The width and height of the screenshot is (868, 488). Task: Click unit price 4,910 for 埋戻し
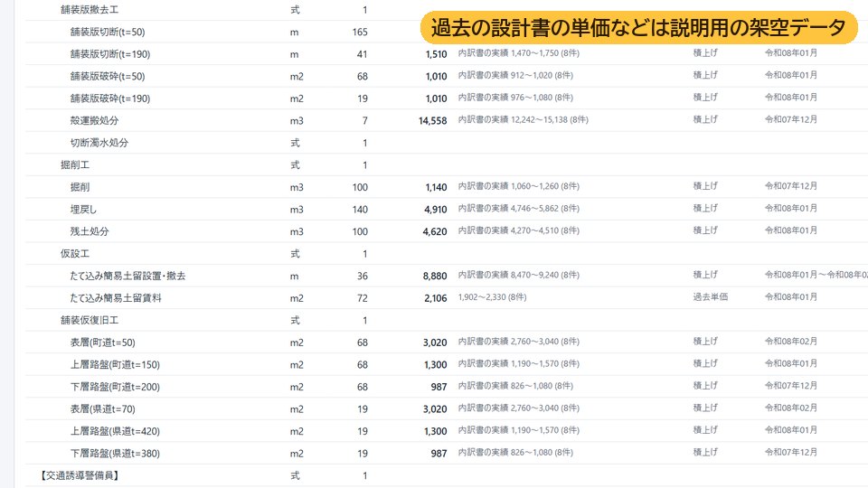tap(436, 209)
